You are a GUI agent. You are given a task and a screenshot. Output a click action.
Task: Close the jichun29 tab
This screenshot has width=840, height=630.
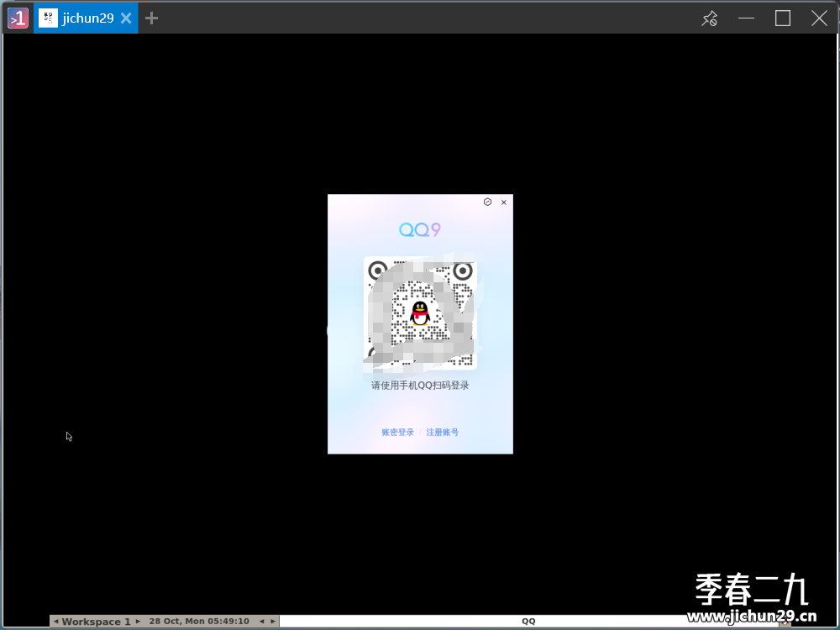coord(125,18)
